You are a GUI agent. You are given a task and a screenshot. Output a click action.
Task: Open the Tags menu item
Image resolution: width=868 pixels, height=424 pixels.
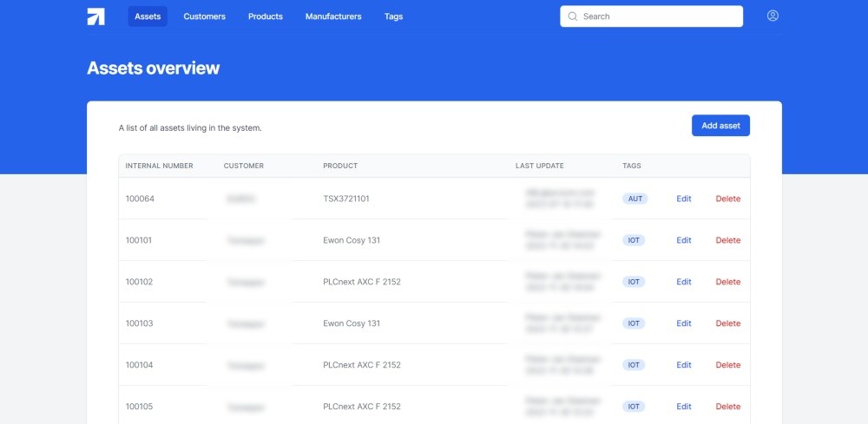pyautogui.click(x=393, y=16)
